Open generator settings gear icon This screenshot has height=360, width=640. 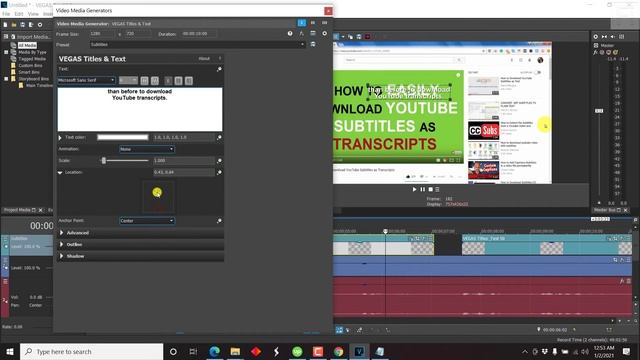(x=324, y=33)
